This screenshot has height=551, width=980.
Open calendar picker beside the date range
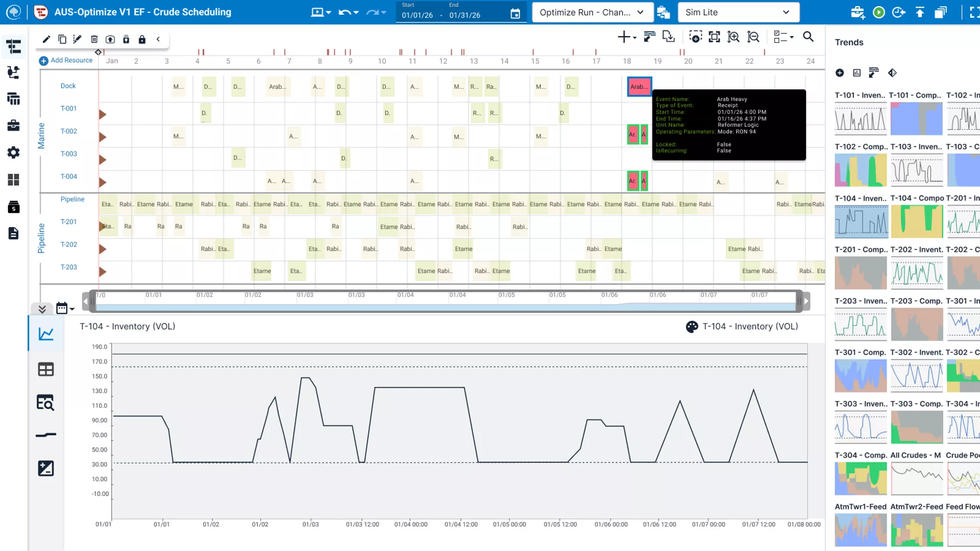coord(515,14)
